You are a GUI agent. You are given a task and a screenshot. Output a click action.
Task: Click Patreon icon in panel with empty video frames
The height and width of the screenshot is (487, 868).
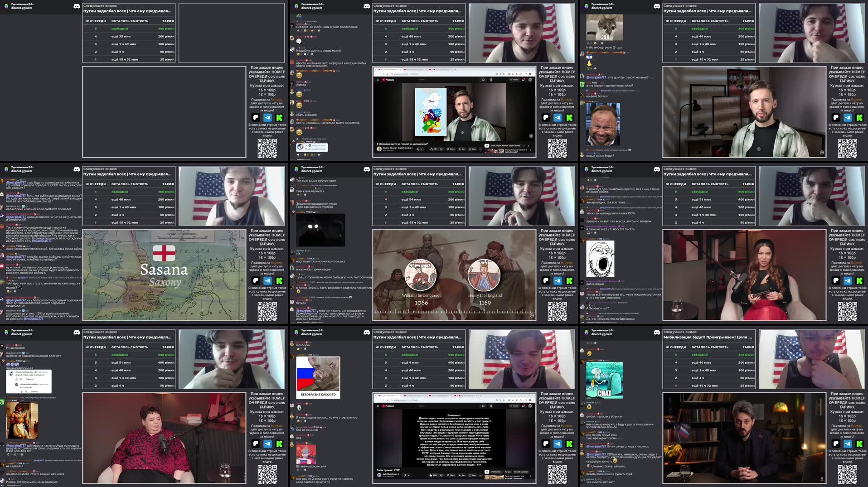point(256,117)
